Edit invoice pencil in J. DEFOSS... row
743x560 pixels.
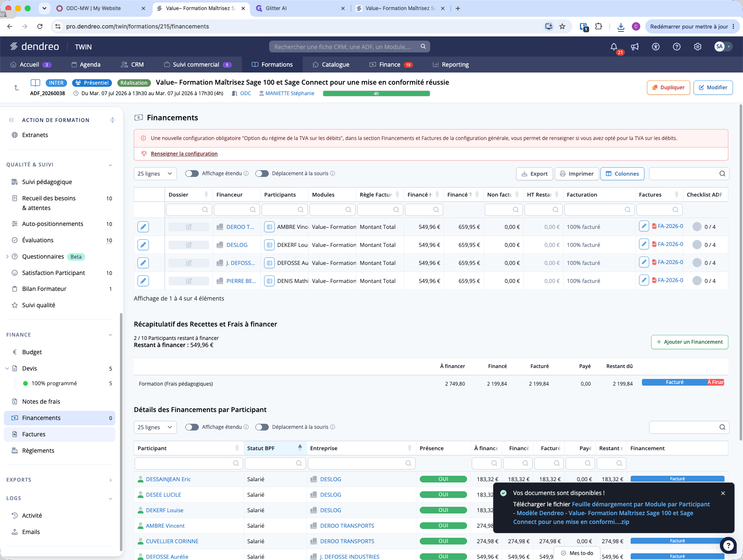[644, 262]
